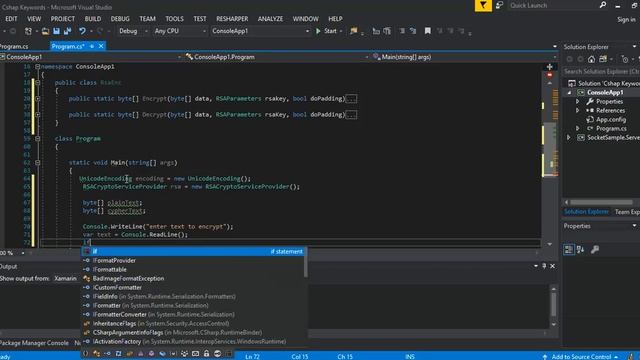The height and width of the screenshot is (360, 640).
Task: Click the Categorized icon in Properties panel
Action: [569, 249]
